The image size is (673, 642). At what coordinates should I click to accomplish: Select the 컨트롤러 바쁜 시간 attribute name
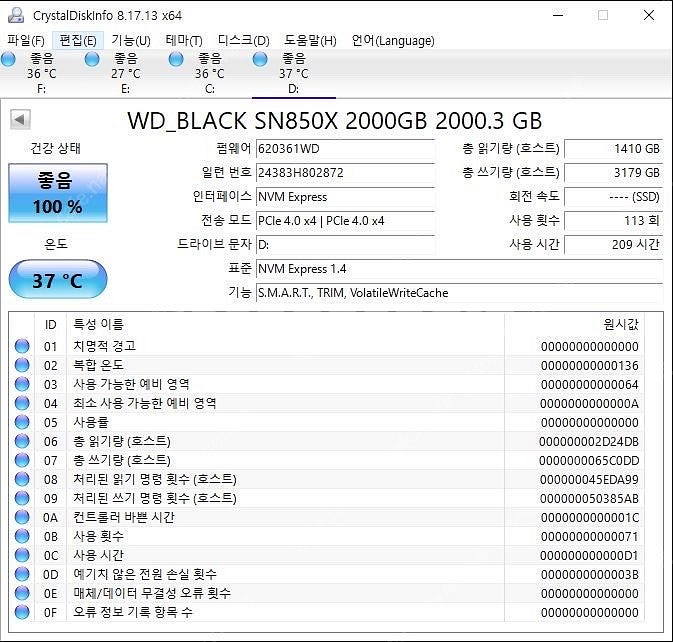(x=124, y=517)
